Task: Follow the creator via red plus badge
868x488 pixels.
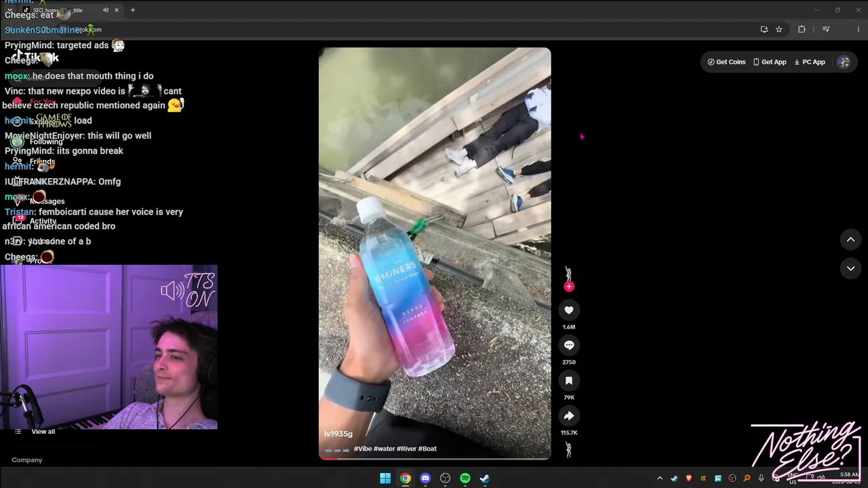Action: 569,287
